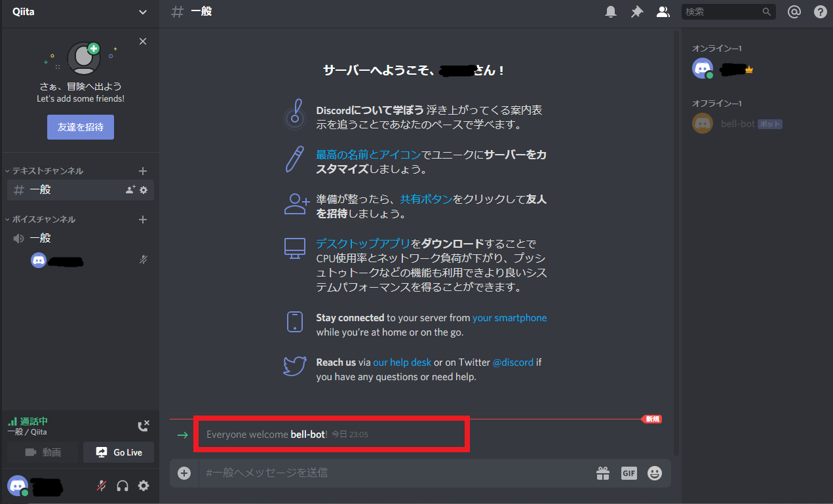Add a voice channel with plus icon
833x504 pixels.
[x=143, y=220]
